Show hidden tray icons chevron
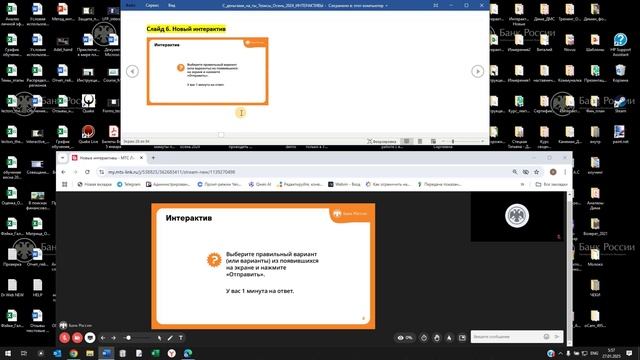This screenshot has height=360, width=640. (x=560, y=353)
